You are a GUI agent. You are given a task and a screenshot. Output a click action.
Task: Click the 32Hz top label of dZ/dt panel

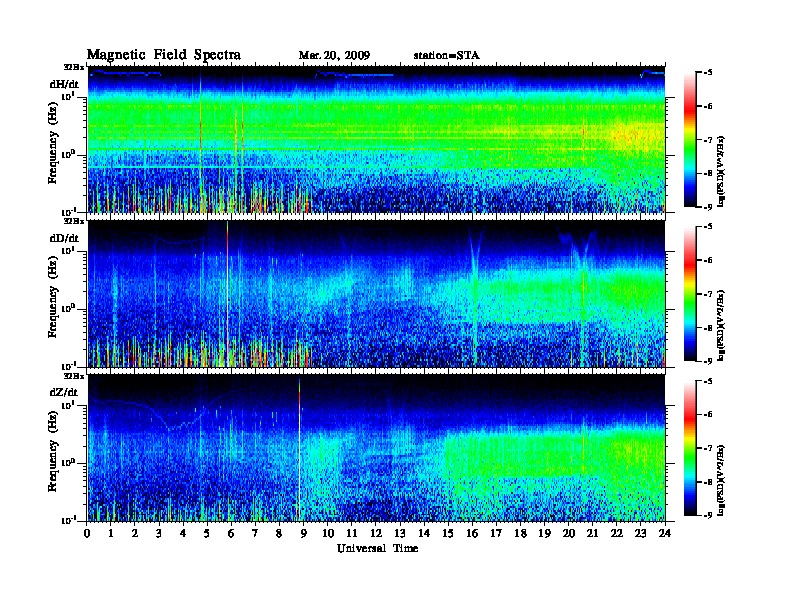(x=74, y=375)
